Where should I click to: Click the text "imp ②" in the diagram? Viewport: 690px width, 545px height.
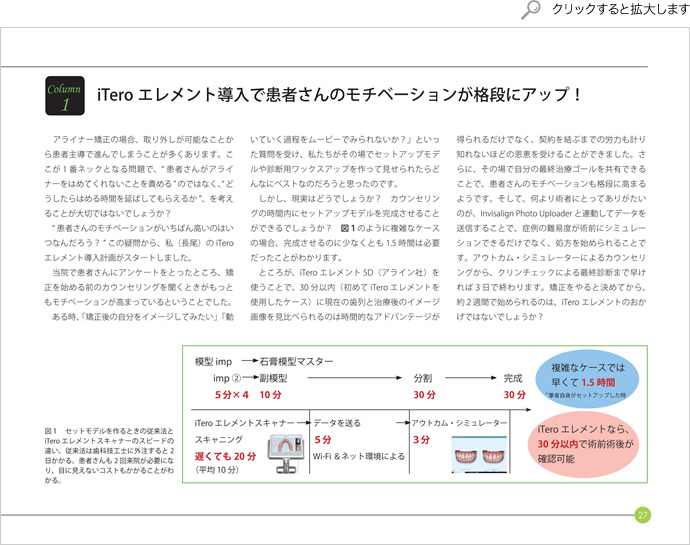coord(228,378)
